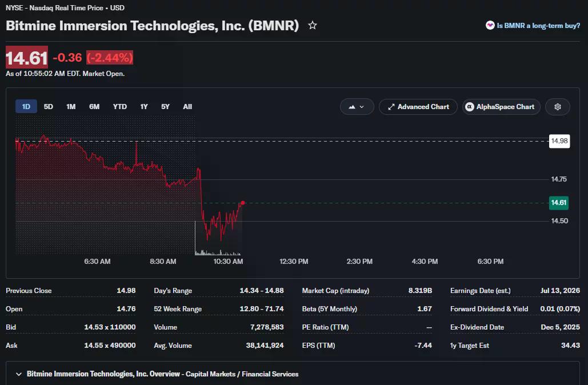The image size is (588, 385).
Task: Switch chart to 5D range
Action: (x=49, y=106)
